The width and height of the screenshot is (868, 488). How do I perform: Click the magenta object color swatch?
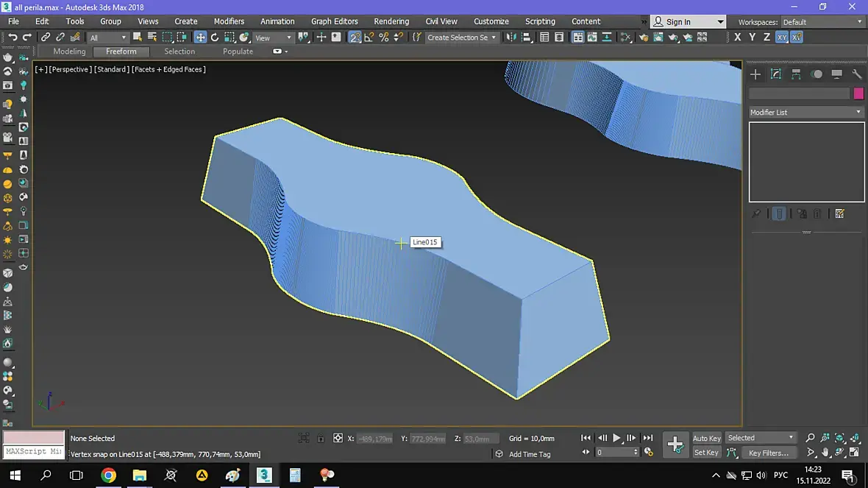tap(858, 93)
